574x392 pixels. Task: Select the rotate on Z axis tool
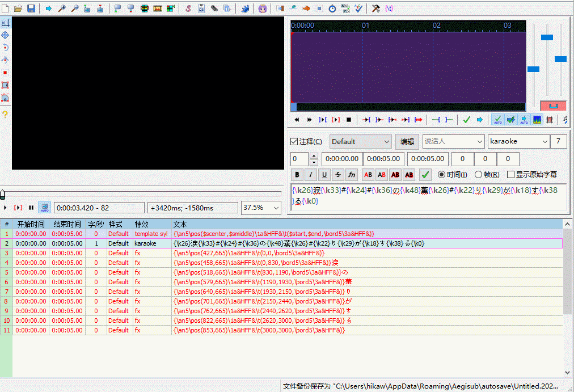[5, 48]
